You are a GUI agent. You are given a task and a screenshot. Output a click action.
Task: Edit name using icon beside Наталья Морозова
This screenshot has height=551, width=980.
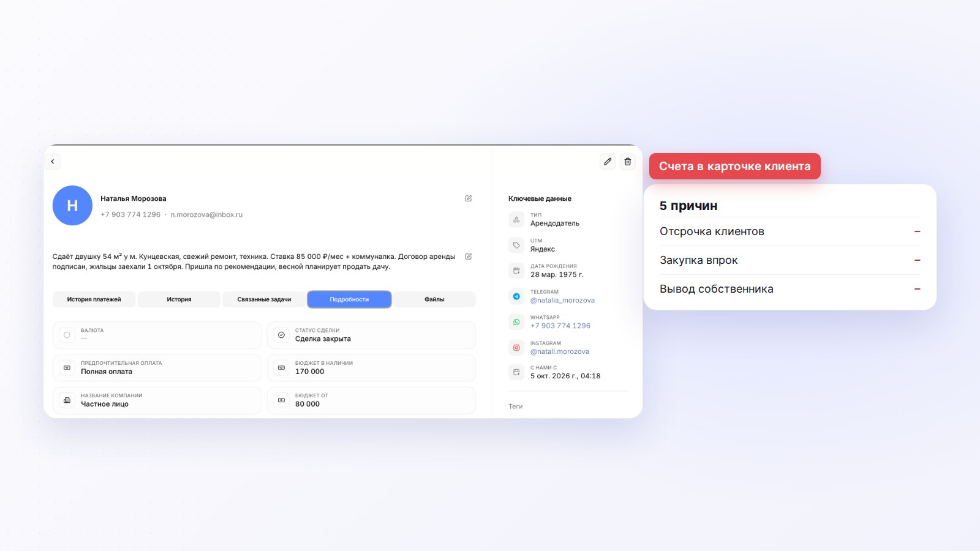(x=469, y=198)
